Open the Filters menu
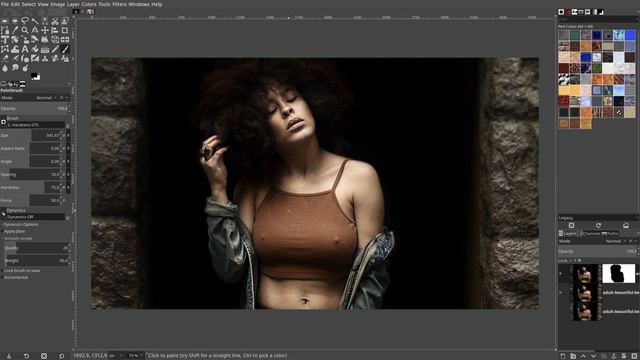 (x=119, y=4)
